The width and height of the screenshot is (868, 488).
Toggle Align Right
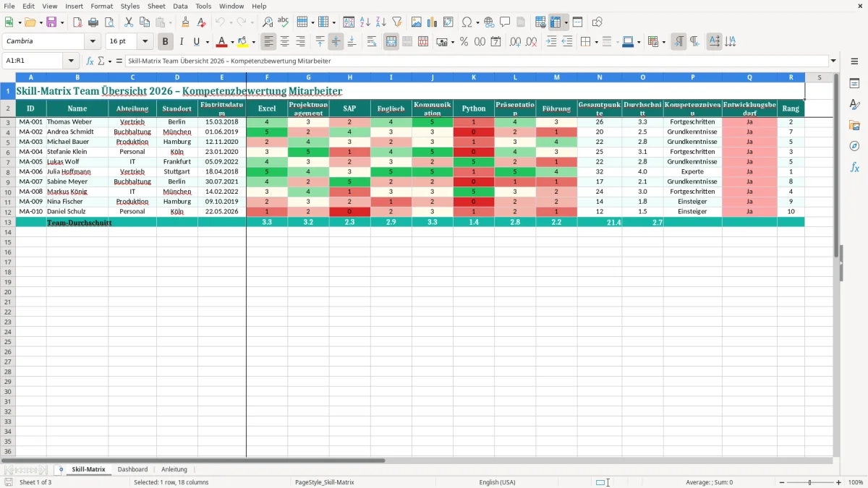[x=301, y=42]
